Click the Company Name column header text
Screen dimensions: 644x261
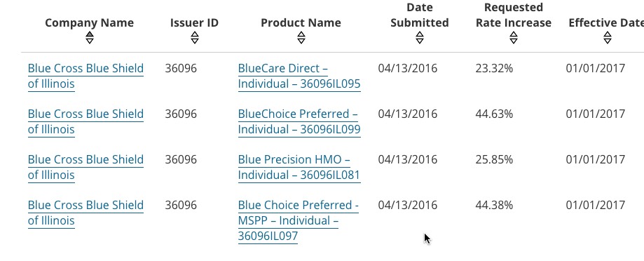coord(89,22)
